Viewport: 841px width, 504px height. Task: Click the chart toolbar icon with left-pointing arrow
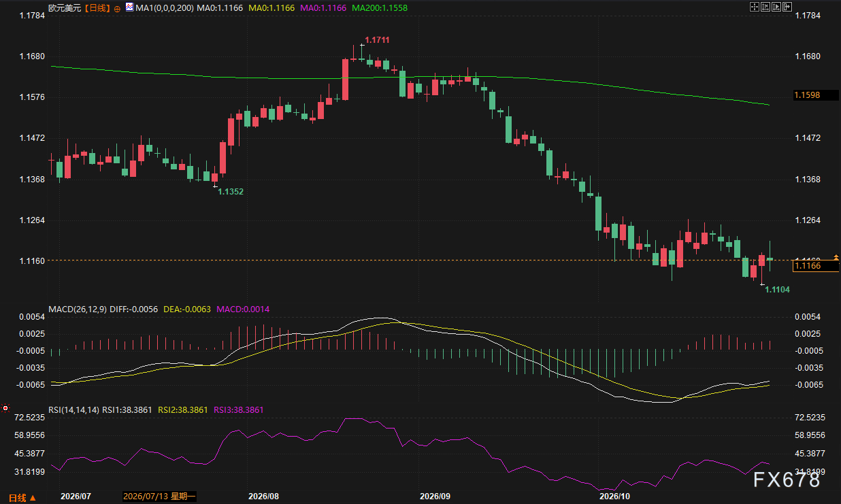(x=765, y=7)
